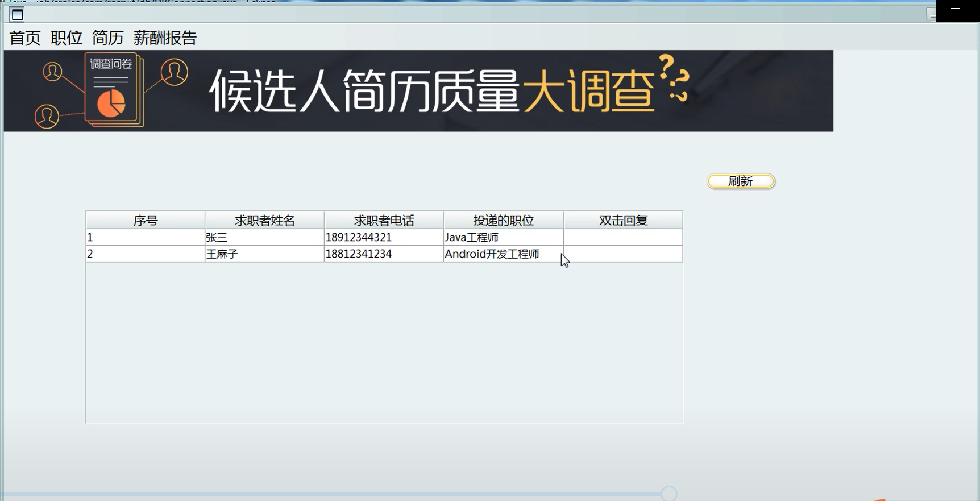The width and height of the screenshot is (980, 501).
Task: Open the 薪酬报告 menu
Action: (165, 38)
